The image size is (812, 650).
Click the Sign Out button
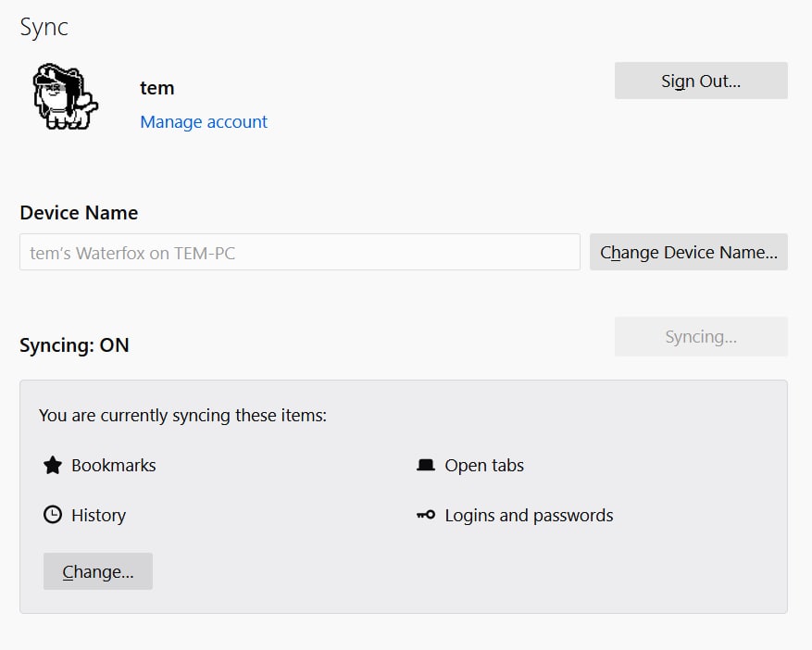click(701, 81)
